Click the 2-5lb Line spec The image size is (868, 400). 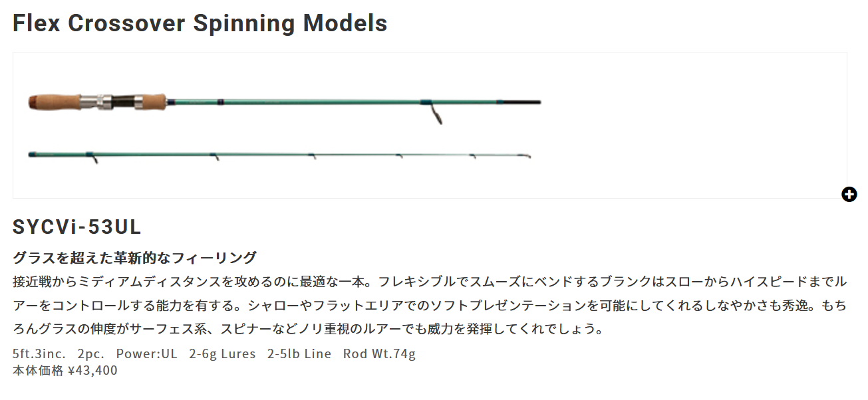299,354
